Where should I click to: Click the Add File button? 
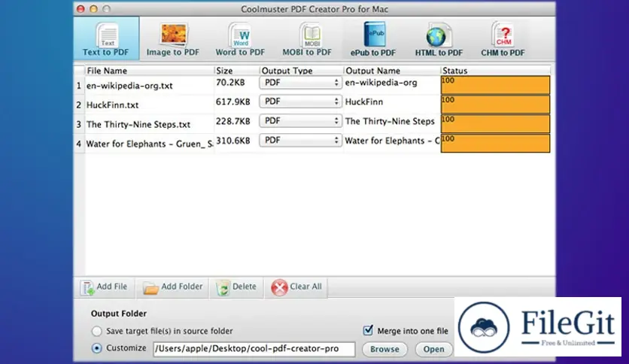tap(104, 287)
